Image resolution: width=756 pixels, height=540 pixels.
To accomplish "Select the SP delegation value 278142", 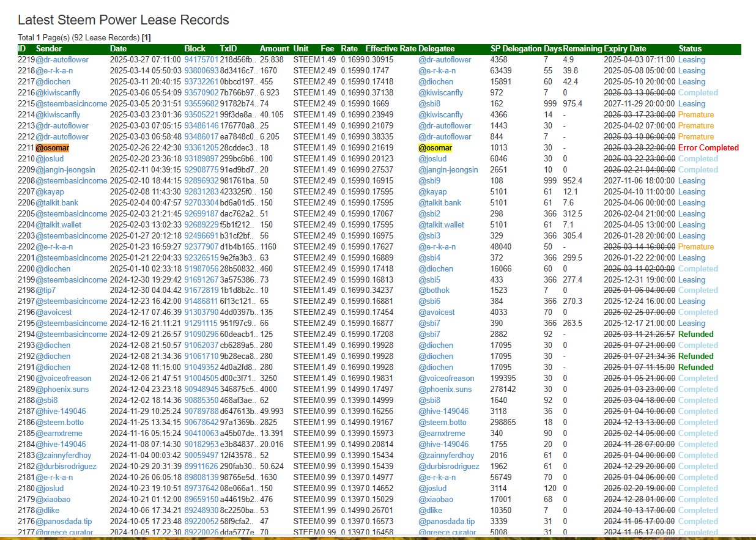I will click(x=503, y=390).
